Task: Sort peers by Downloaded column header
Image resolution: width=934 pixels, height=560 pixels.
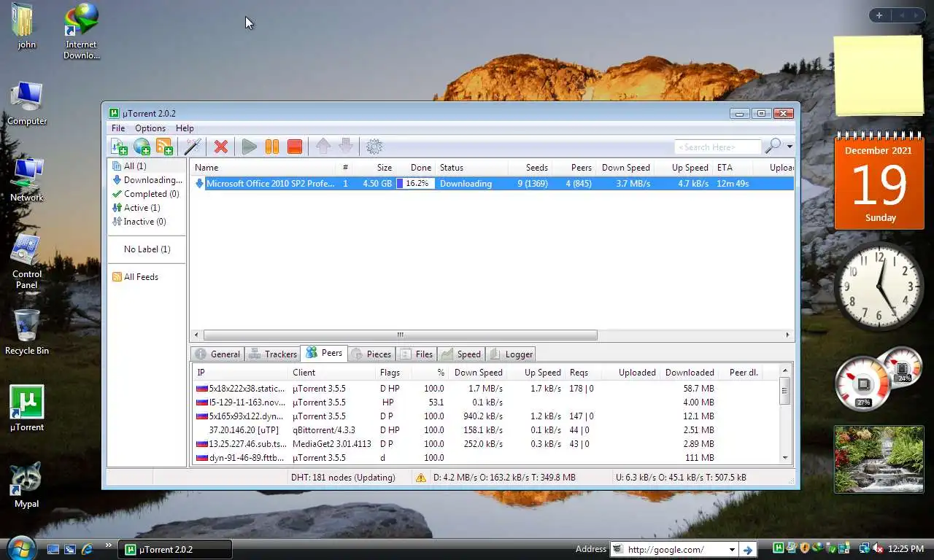Action: [688, 373]
